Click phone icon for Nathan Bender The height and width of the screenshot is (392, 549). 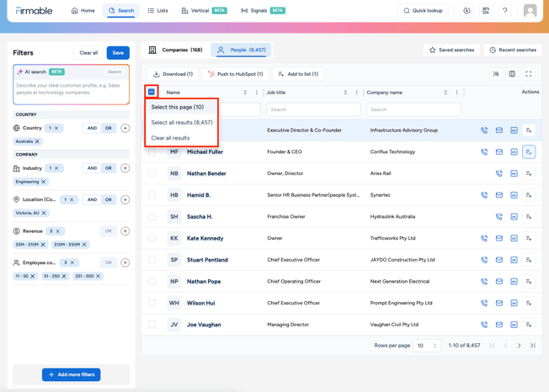click(499, 173)
